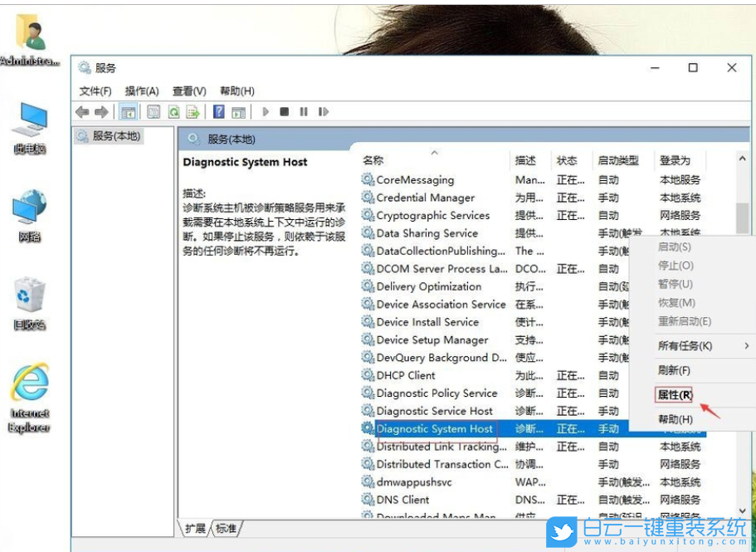The height and width of the screenshot is (552, 756).
Task: Sort services by the 启动类型 column header
Action: click(618, 160)
